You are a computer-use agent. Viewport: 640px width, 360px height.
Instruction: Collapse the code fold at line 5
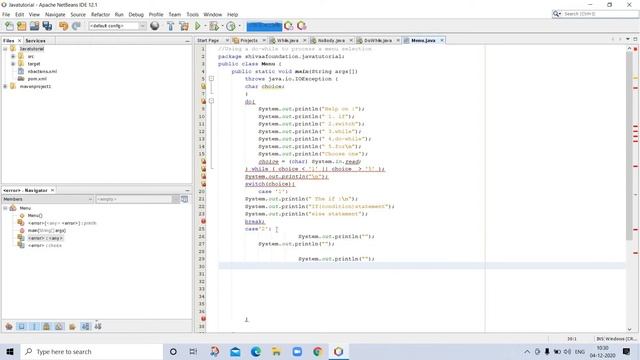pyautogui.click(x=211, y=78)
